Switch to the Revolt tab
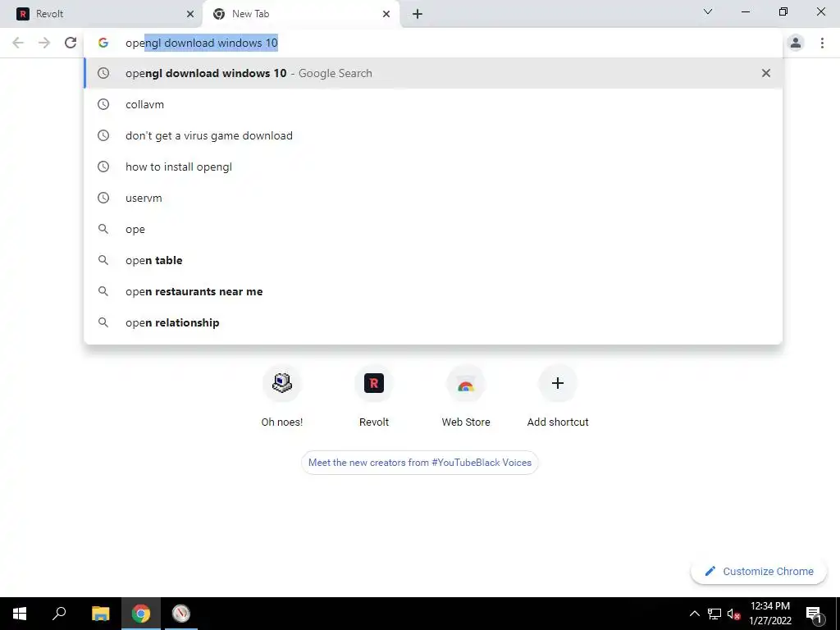The width and height of the screenshot is (840, 630). click(x=102, y=14)
